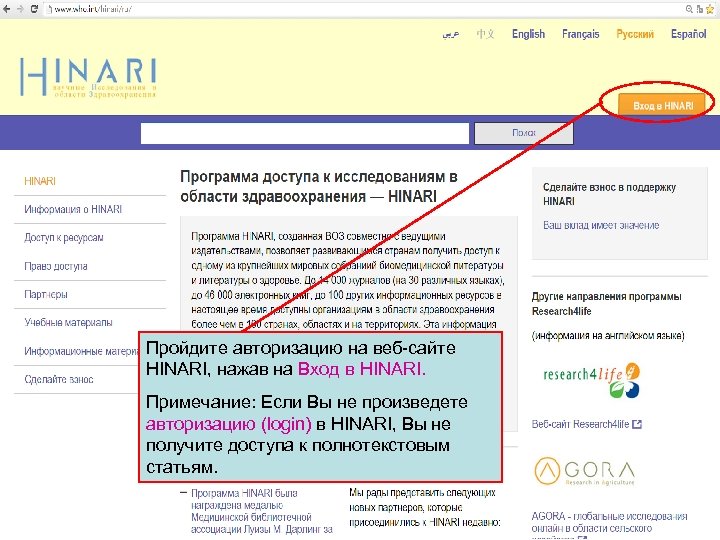This screenshot has height=540, width=720.
Task: Open Информация о HINARI menu item
Action: click(73, 209)
